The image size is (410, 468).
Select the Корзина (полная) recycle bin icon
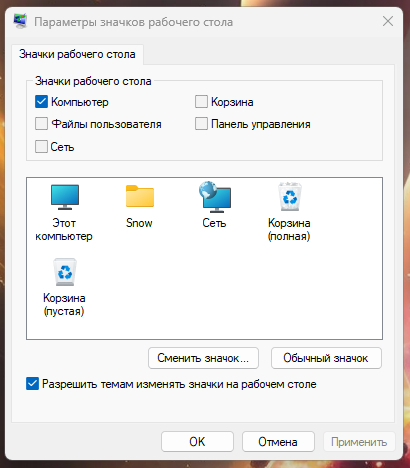(x=290, y=196)
